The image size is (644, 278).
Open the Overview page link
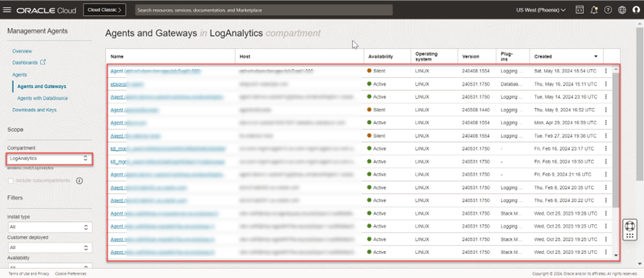[22, 51]
